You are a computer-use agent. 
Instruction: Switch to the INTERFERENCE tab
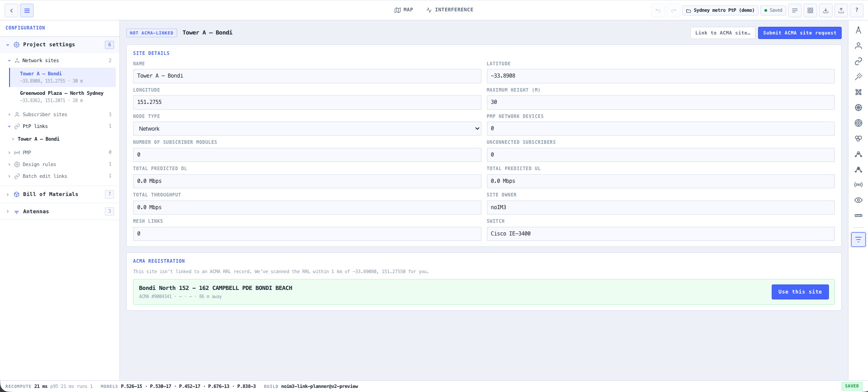tap(450, 10)
